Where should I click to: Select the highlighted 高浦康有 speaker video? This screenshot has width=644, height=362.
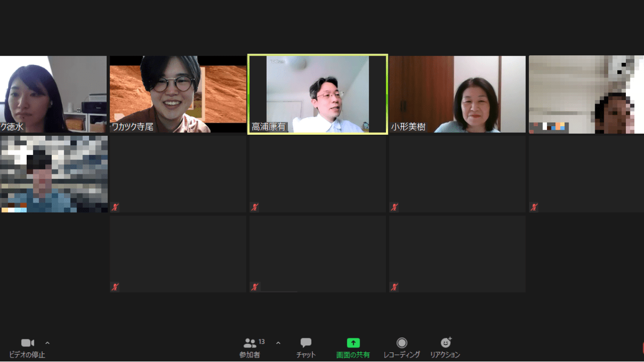click(317, 94)
